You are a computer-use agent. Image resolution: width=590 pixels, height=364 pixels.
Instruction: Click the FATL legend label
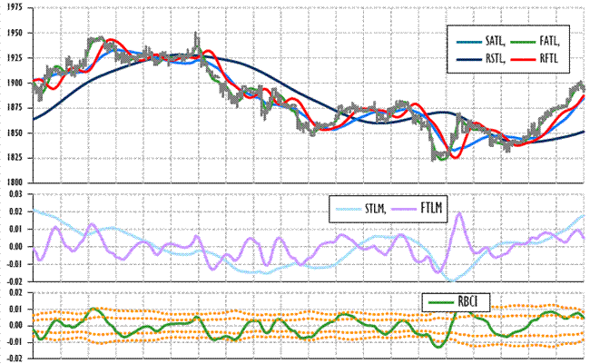coord(550,41)
